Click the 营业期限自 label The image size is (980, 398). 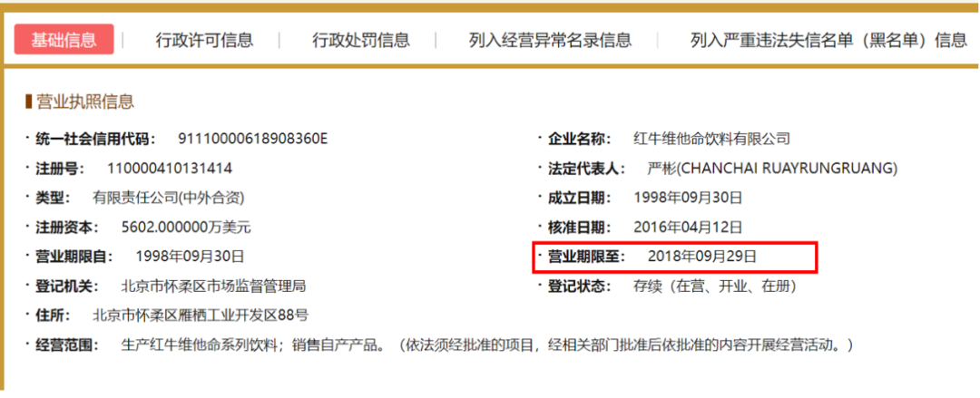click(75, 257)
